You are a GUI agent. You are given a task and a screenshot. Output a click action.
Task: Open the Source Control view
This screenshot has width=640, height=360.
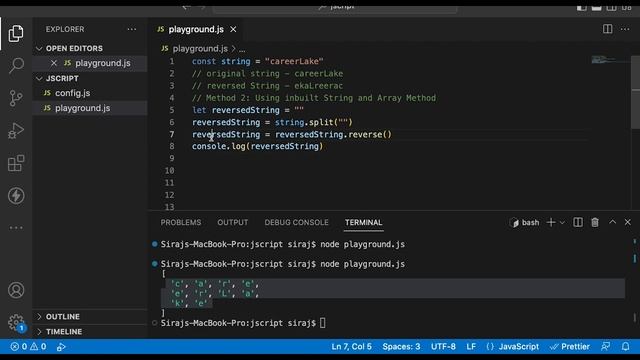pos(16,98)
